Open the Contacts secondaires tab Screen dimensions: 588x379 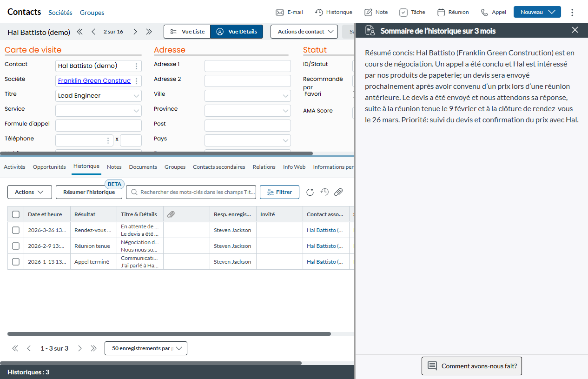point(219,167)
